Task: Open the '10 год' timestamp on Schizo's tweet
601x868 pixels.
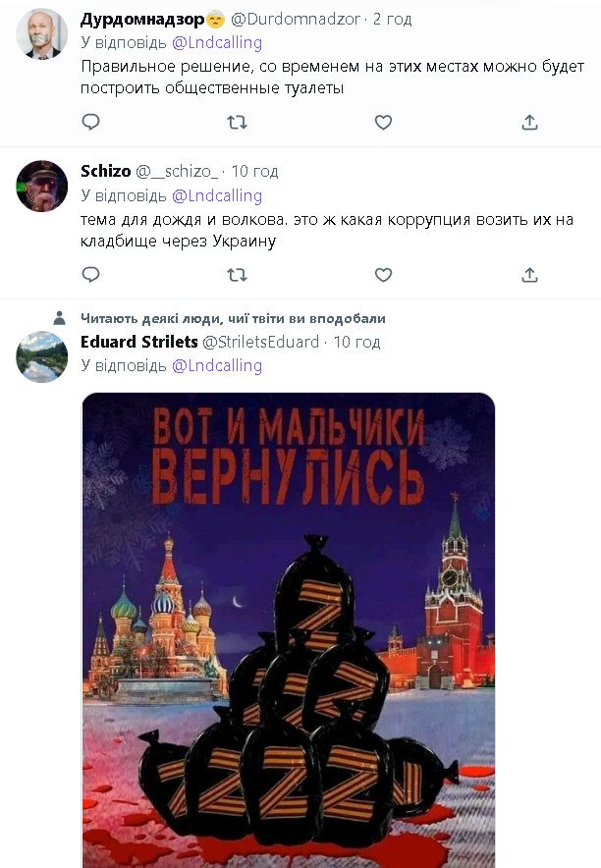Action: pos(254,171)
